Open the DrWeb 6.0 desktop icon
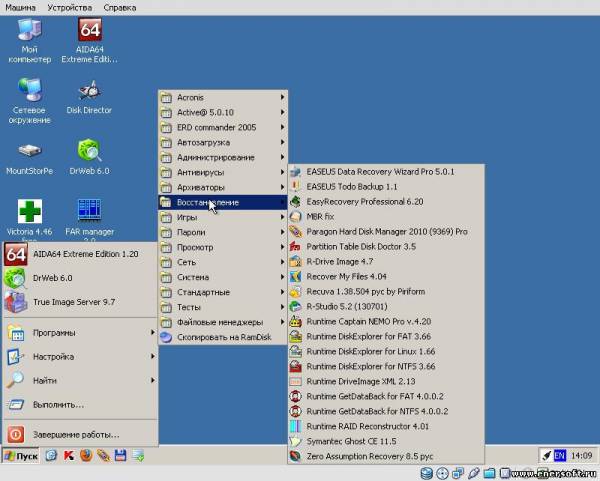600x481 pixels. click(x=89, y=157)
